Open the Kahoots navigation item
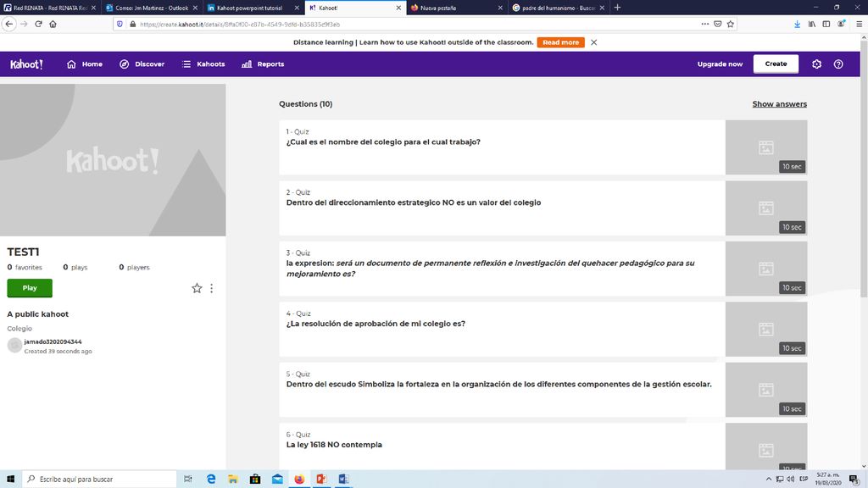Screen dimensions: 868x488 coord(203,64)
